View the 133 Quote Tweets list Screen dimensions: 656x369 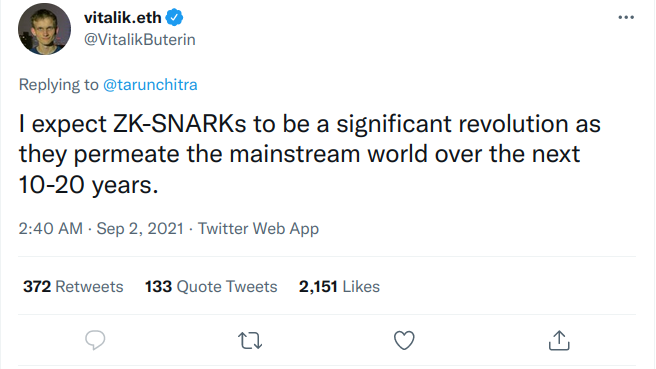click(211, 287)
